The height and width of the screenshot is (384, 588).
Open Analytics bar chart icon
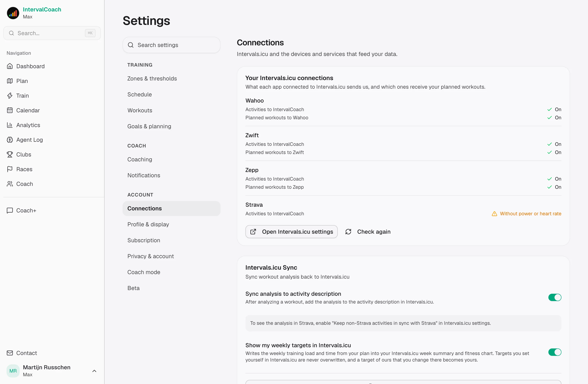pos(10,125)
